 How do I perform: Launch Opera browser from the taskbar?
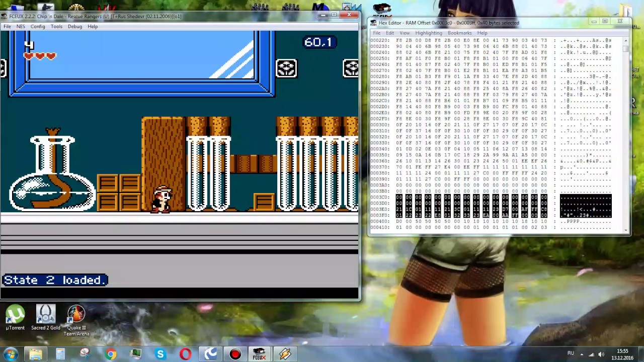(x=186, y=354)
